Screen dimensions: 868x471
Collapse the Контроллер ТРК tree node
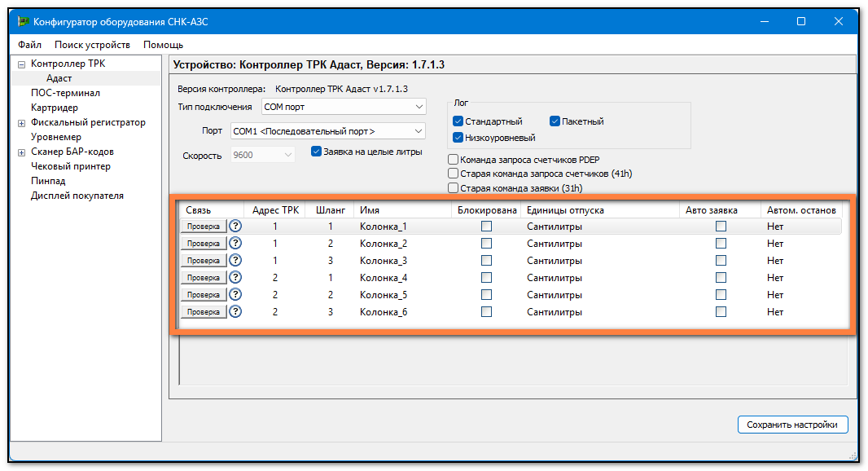(x=22, y=64)
